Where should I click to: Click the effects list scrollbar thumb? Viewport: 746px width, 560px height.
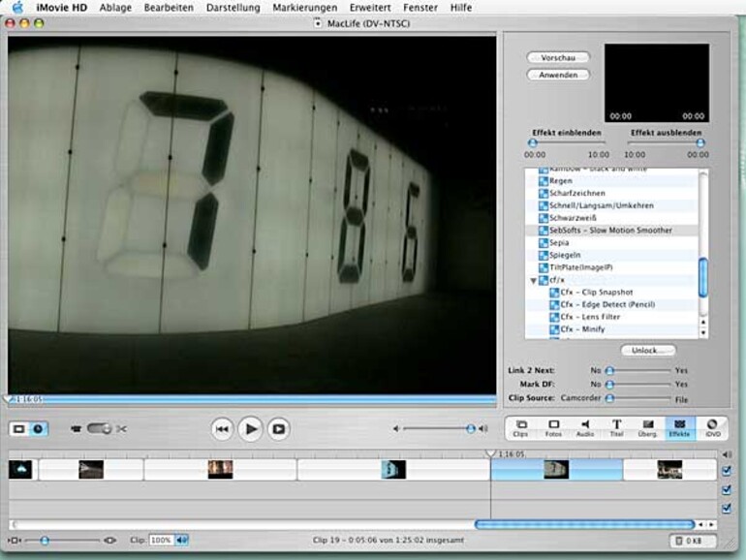pos(703,277)
